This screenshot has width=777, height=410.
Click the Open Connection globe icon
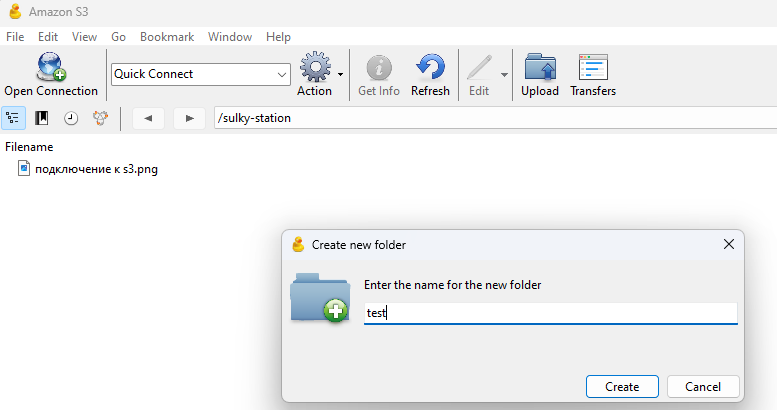(50, 68)
